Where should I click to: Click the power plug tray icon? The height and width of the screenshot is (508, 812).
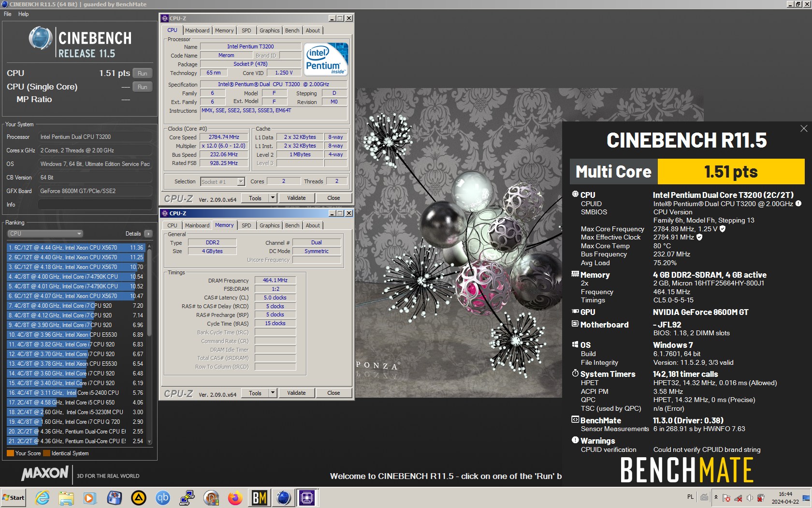[761, 498]
